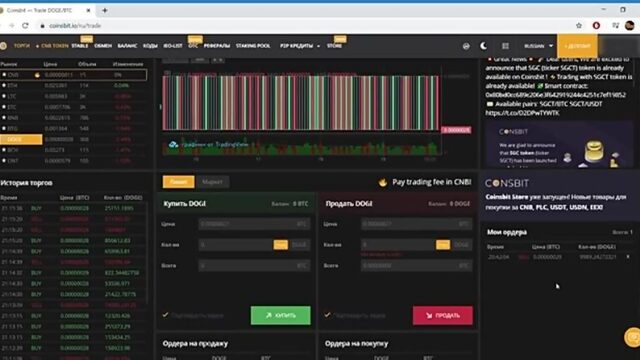The image size is (640, 360).
Task: Open the Russian language dropdown
Action: [538, 46]
